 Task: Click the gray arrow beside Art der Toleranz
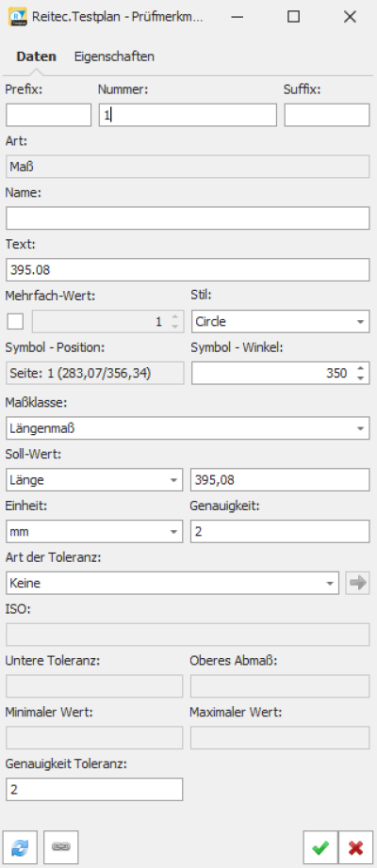click(357, 583)
